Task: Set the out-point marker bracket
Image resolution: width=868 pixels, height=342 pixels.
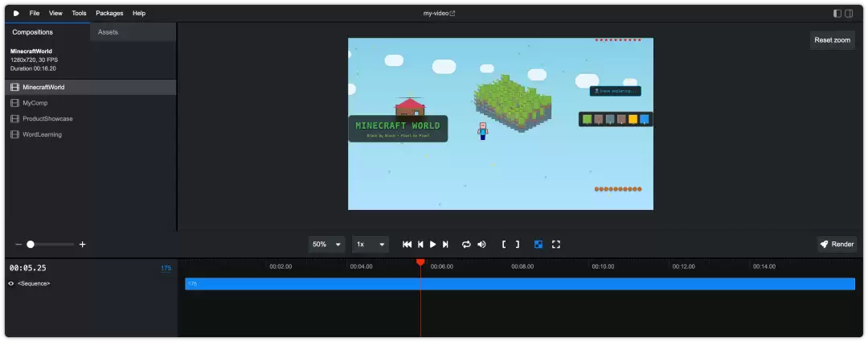Action: 518,245
